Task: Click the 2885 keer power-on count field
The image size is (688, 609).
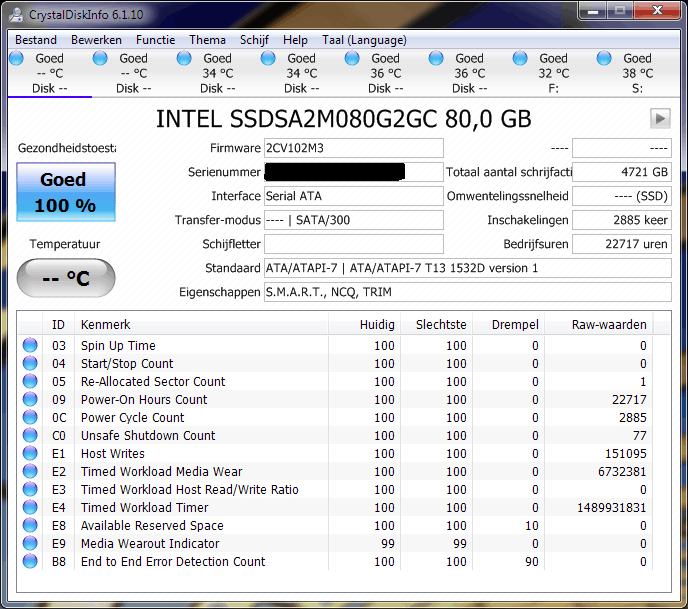Action: click(622, 220)
